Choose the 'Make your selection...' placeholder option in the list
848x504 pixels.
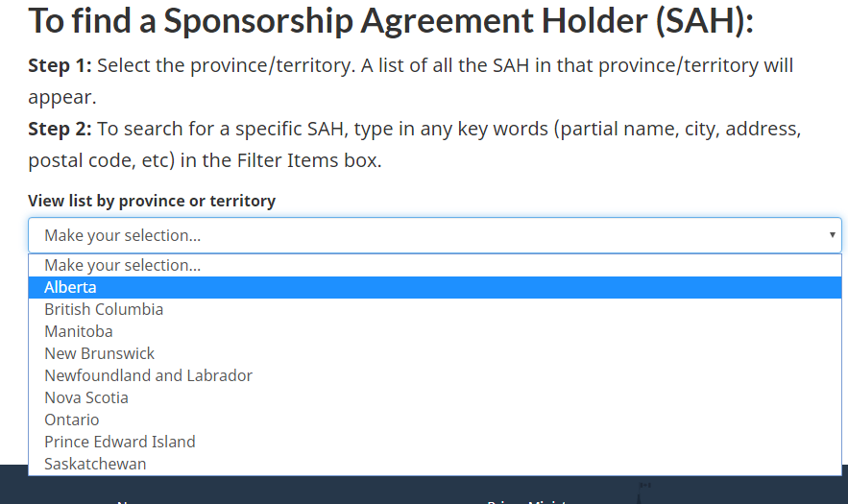(123, 265)
